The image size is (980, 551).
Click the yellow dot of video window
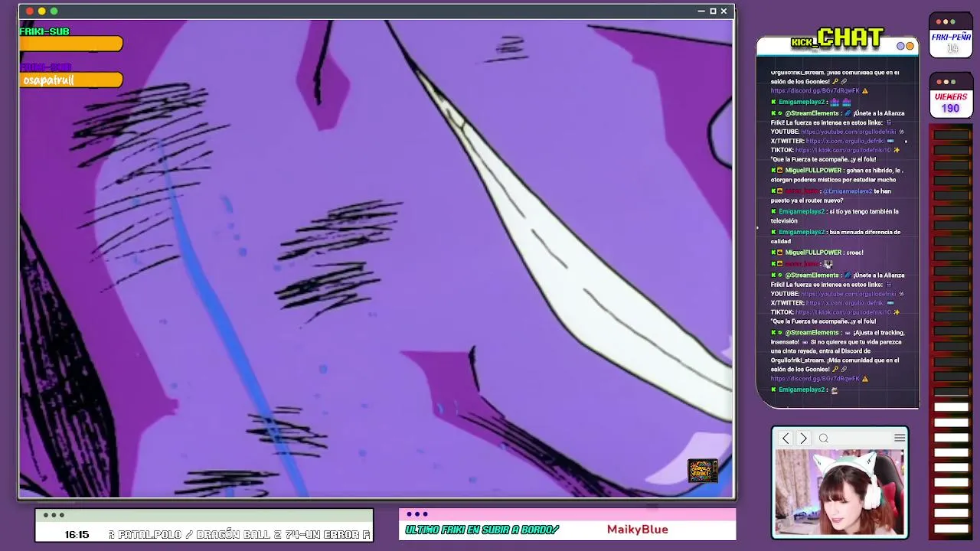pos(41,11)
